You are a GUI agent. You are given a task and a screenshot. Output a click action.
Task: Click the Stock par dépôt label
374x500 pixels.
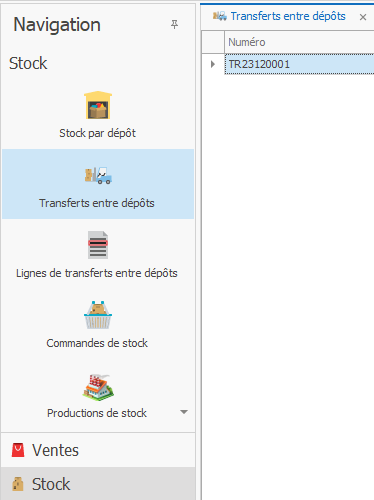click(97, 133)
